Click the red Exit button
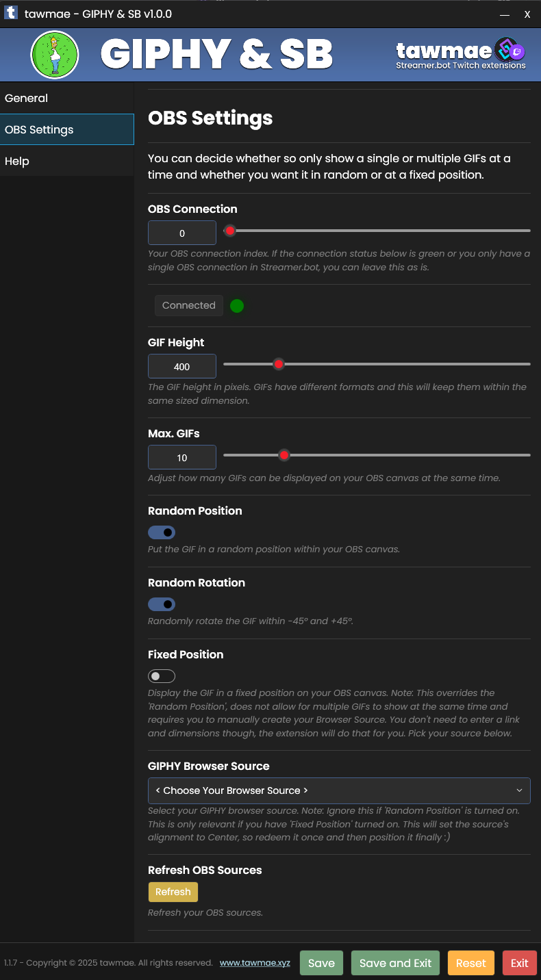Screen dimensions: 541x980 point(520,963)
